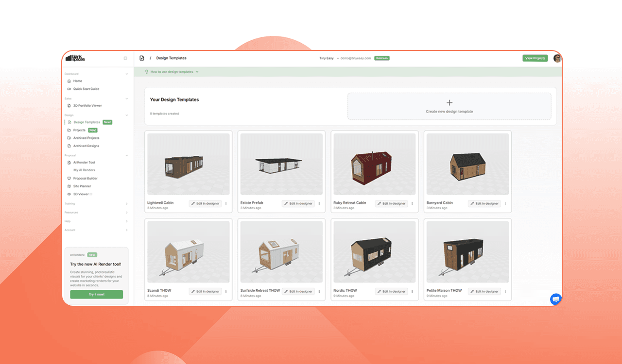622x364 pixels.
Task: Open the Scandi THOW thumbnail
Action: click(x=189, y=252)
